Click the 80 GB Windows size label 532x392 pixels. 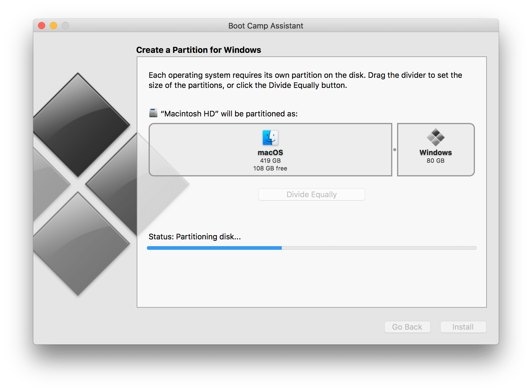tap(435, 161)
